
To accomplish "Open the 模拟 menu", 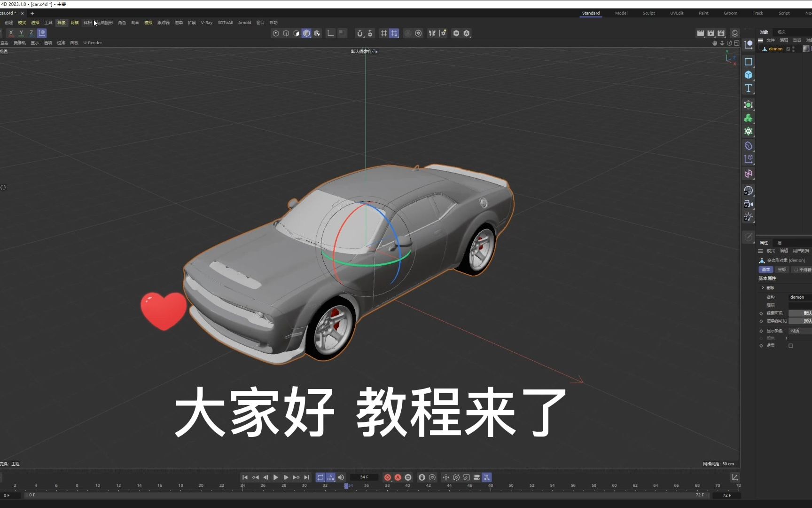I will click(x=148, y=22).
